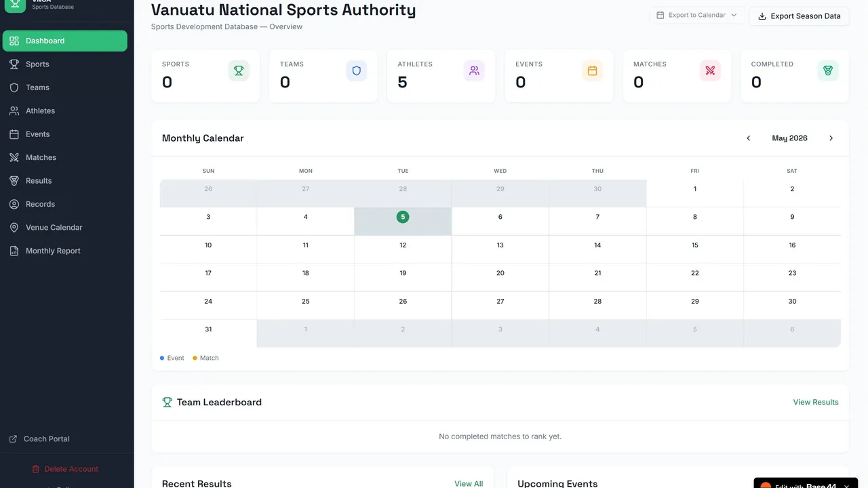Click the blue shield icon on Teams card
Image resolution: width=868 pixels, height=488 pixels.
357,70
